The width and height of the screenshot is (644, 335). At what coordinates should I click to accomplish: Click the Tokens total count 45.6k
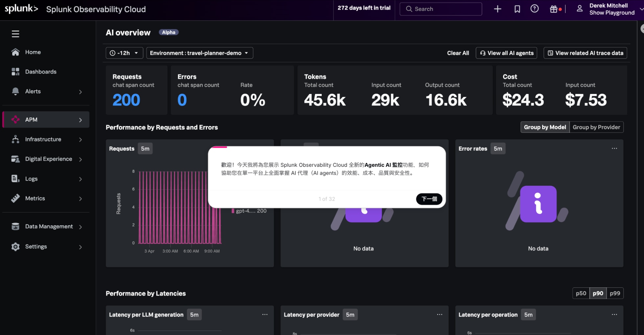325,100
